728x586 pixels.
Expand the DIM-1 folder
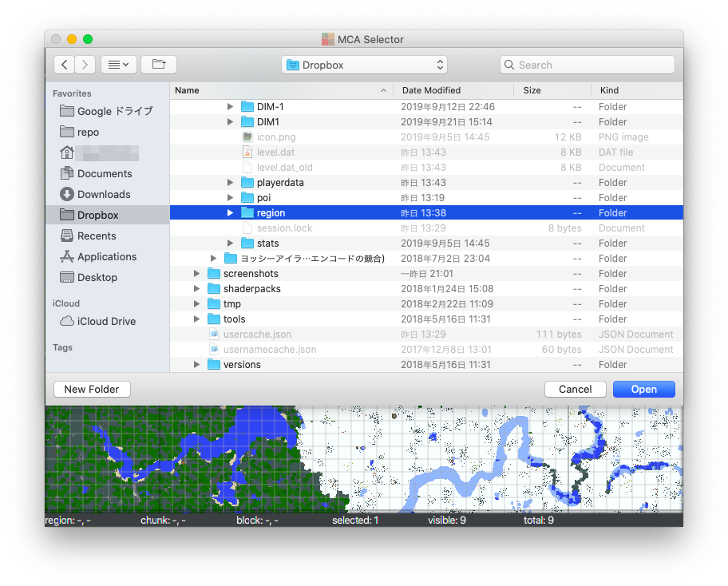click(x=230, y=106)
